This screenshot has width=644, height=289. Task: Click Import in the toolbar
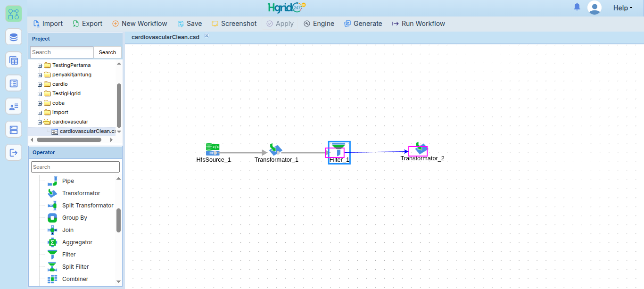[48, 24]
